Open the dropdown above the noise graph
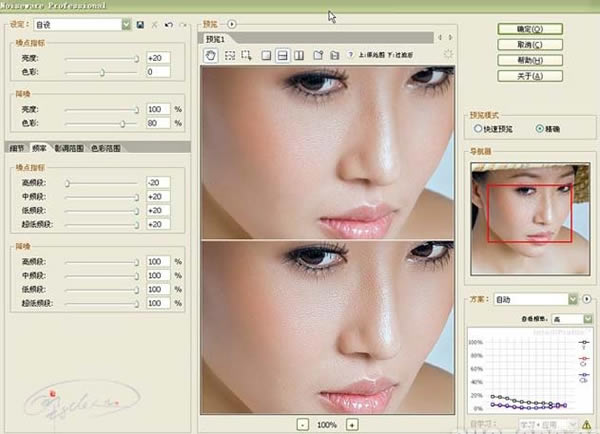Screen dimensions: 600x434 tap(588, 318)
